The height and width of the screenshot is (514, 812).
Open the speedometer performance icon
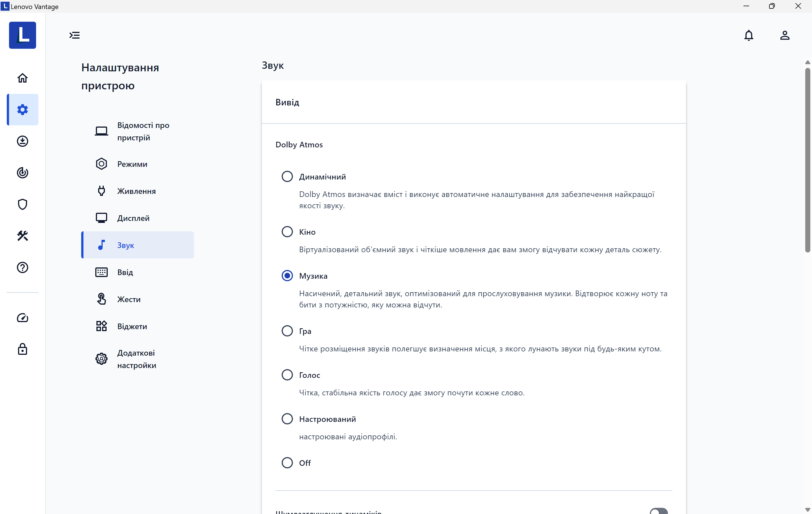(x=22, y=318)
